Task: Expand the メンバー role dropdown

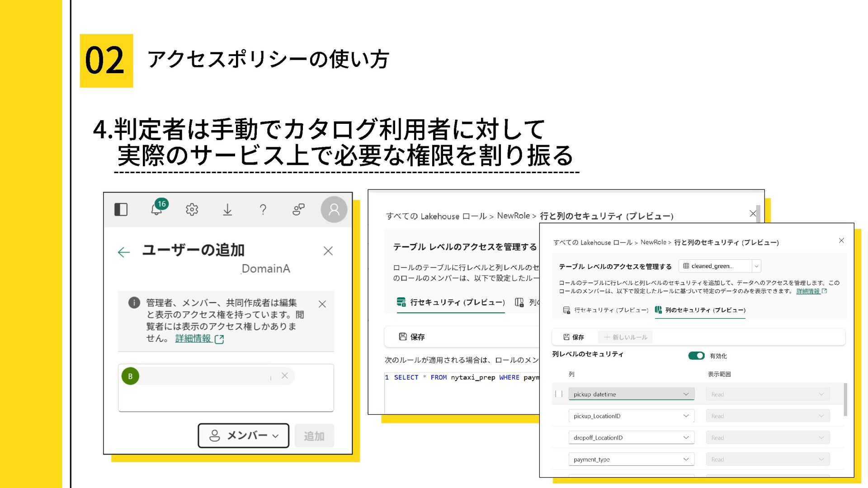Action: pyautogui.click(x=243, y=436)
